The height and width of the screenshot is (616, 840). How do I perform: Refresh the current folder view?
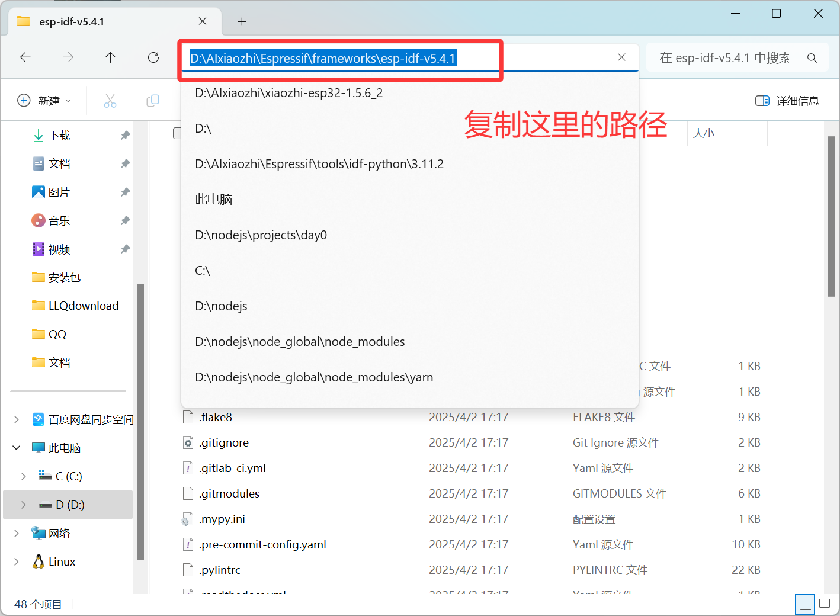[153, 57]
